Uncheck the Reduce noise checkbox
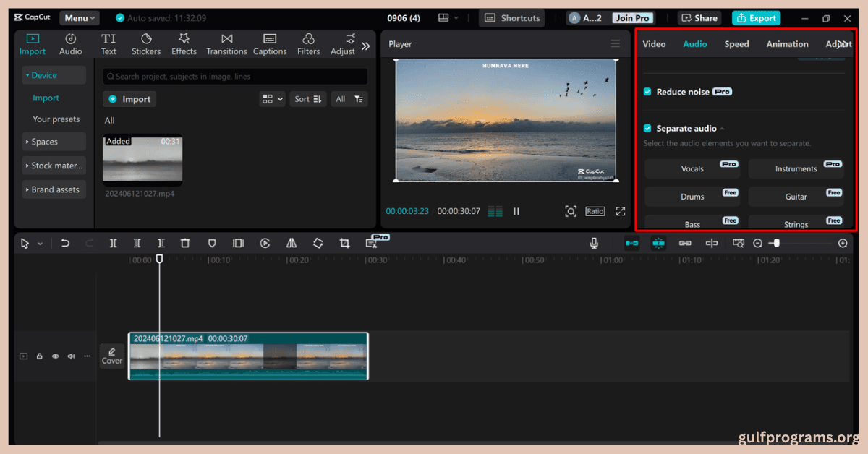 point(647,92)
